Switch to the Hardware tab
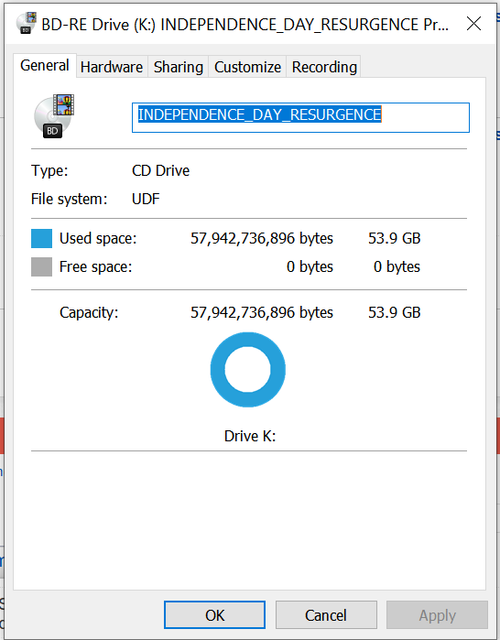Viewport: 500px width, 640px height. point(111,67)
